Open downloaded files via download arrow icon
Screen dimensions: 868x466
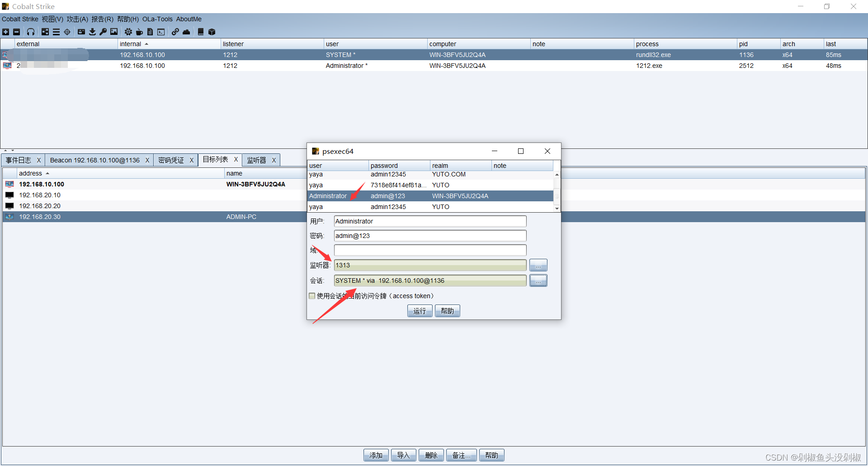coord(92,32)
